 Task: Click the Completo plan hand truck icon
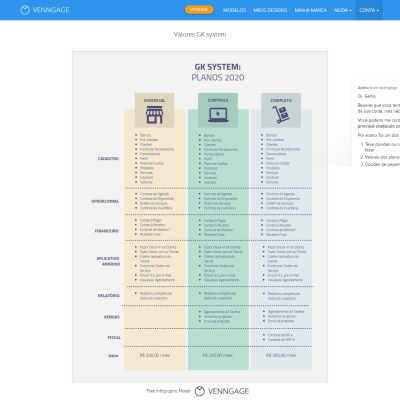[281, 115]
